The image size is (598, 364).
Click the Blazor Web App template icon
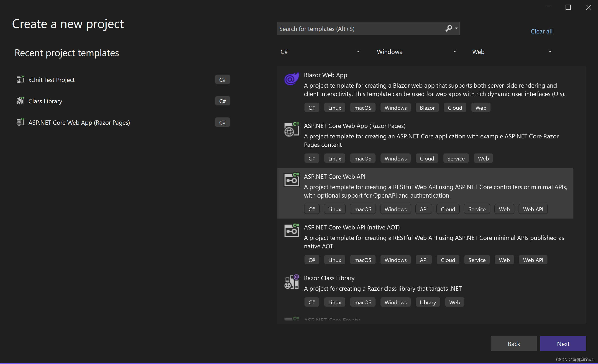tap(291, 79)
